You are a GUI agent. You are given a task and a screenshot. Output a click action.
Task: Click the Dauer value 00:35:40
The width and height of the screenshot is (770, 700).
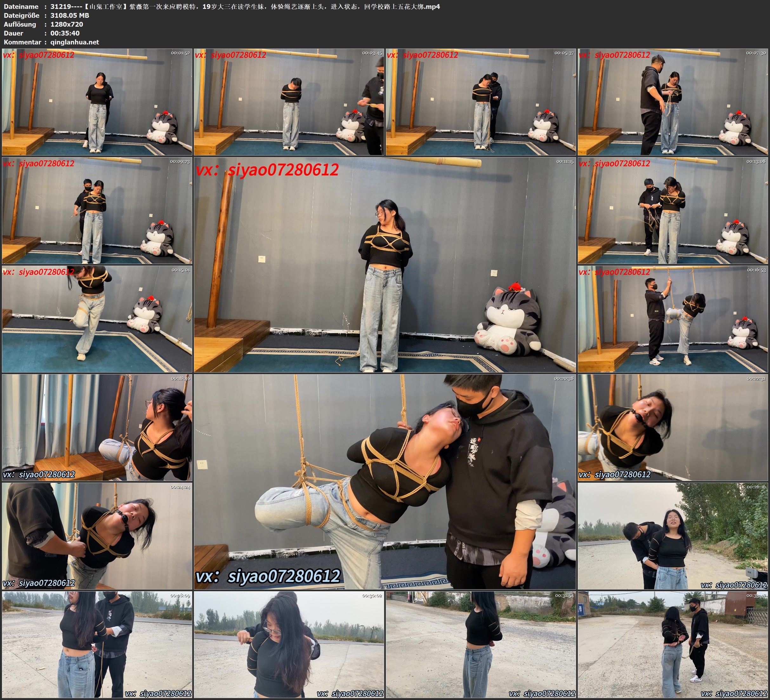tap(65, 33)
